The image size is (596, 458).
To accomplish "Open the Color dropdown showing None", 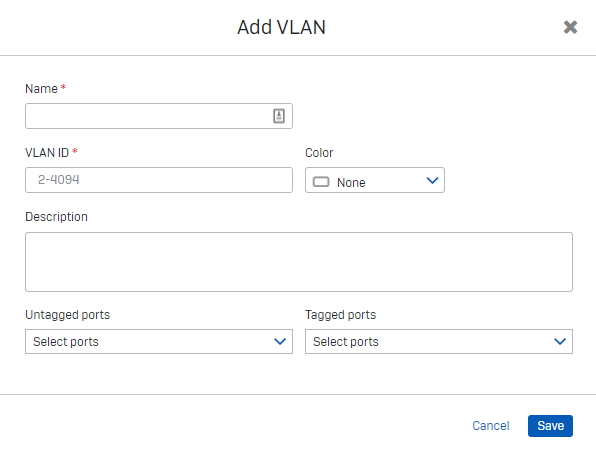I will pyautogui.click(x=375, y=180).
